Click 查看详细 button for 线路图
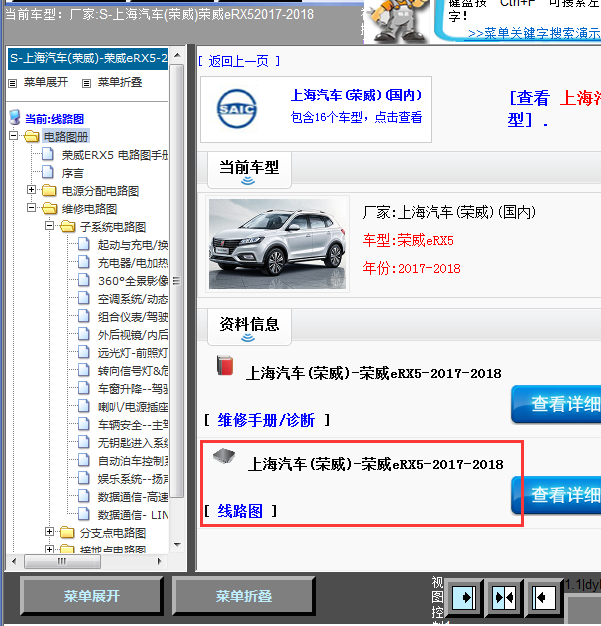 557,495
